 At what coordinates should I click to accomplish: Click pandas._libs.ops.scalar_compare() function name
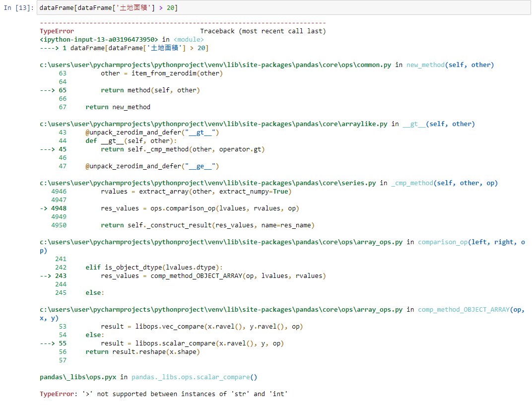pos(194,377)
